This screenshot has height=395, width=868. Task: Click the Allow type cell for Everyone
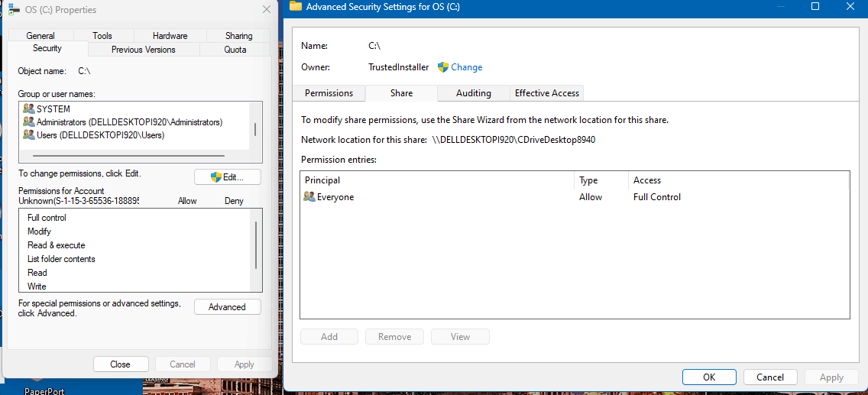point(591,197)
